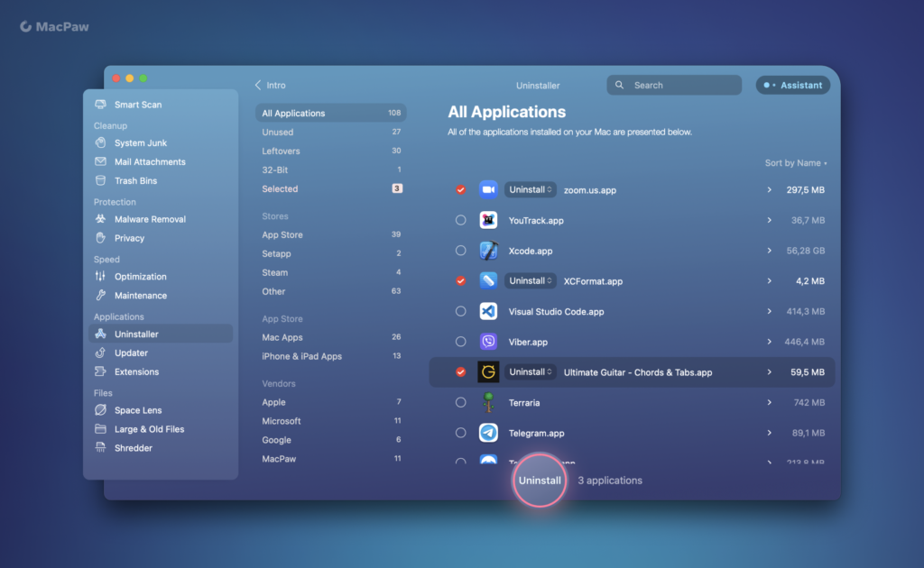Expand the Terraria details chevron
924x568 pixels.
[x=769, y=403]
